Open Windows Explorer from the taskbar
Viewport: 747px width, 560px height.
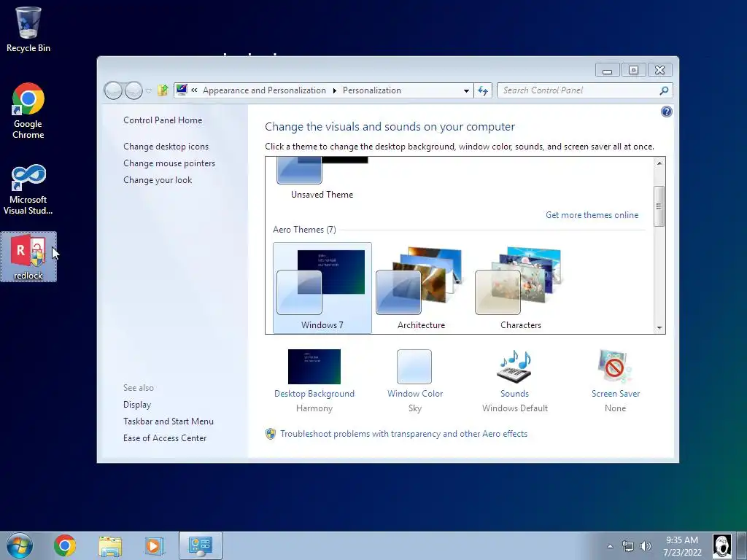110,545
